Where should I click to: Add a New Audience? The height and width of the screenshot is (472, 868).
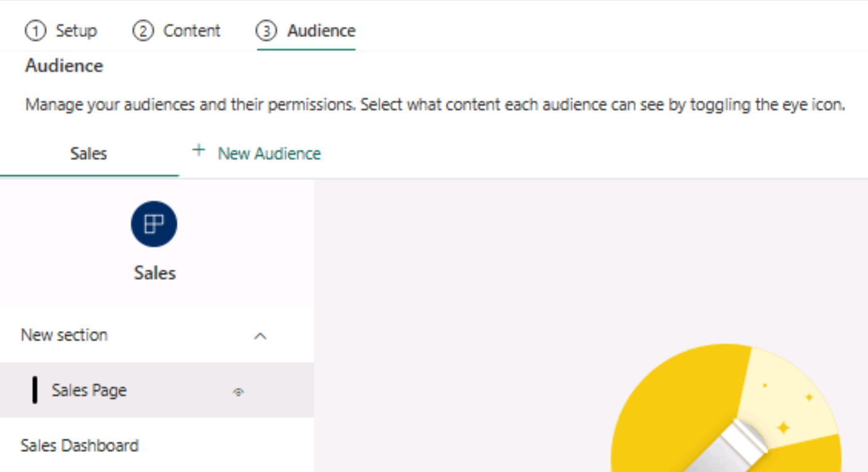269,154
